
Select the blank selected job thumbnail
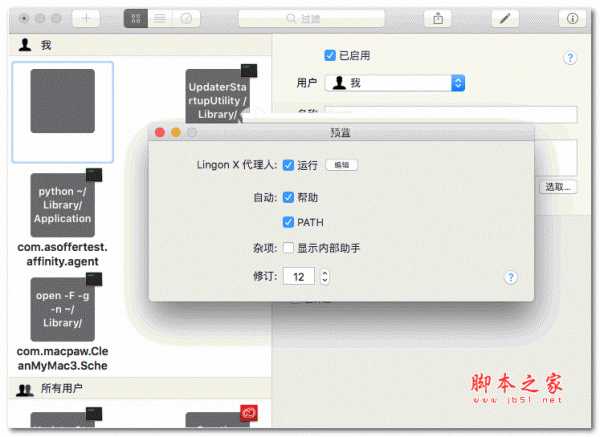(63, 101)
